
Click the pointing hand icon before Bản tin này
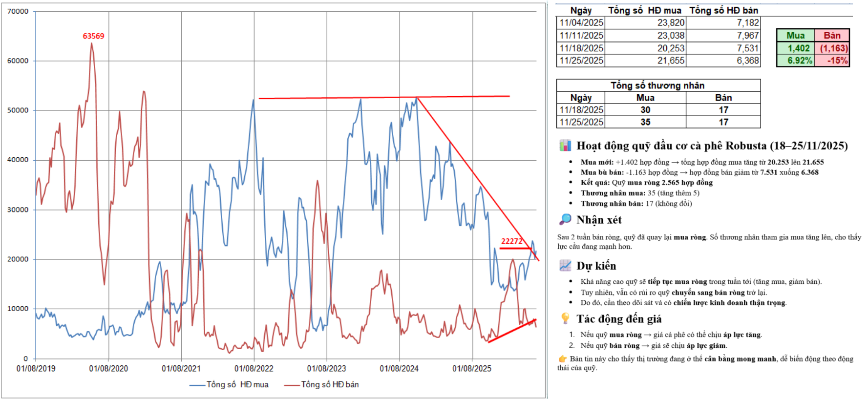point(562,359)
